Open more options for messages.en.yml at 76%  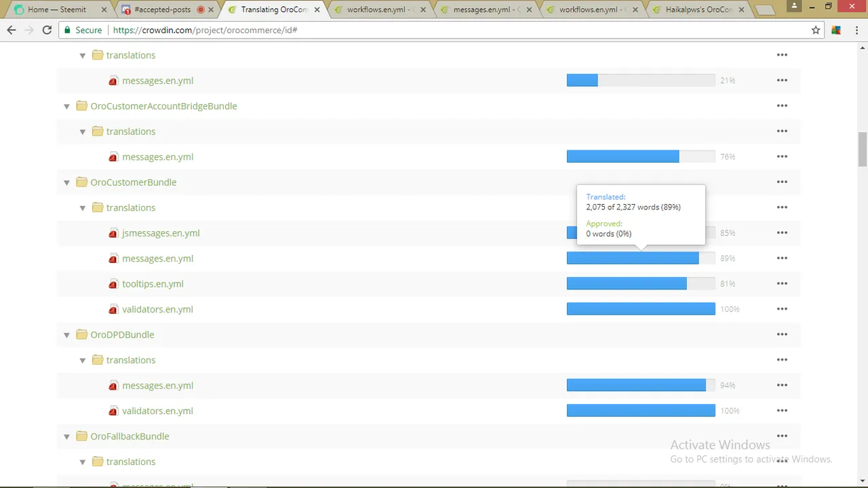click(782, 157)
